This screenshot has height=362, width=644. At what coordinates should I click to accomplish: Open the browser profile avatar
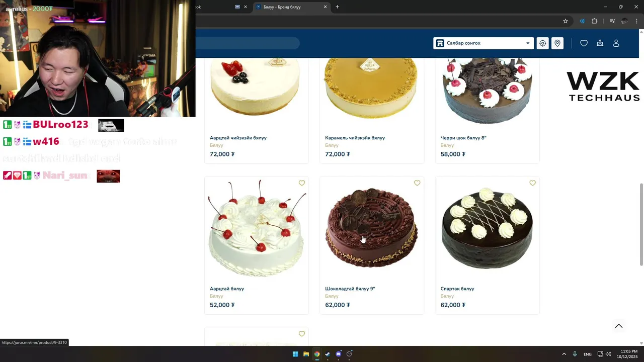coord(624,21)
